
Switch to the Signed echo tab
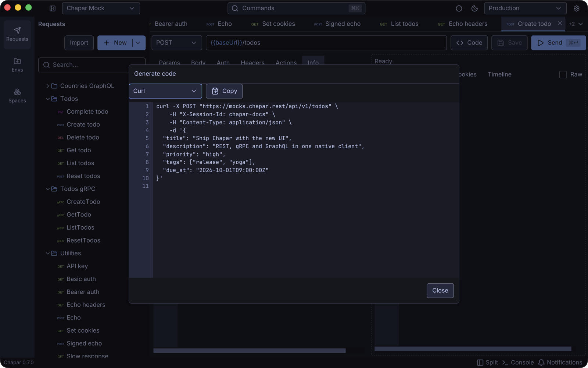[x=338, y=24]
